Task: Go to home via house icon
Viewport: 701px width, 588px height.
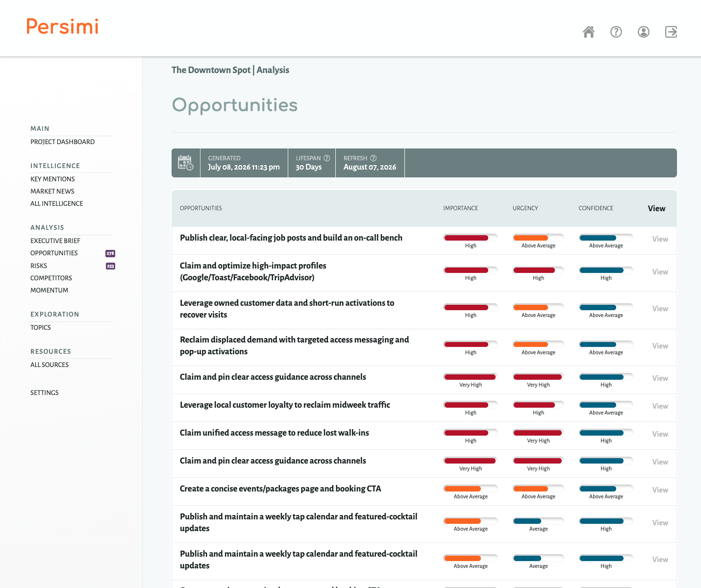Action: tap(589, 32)
